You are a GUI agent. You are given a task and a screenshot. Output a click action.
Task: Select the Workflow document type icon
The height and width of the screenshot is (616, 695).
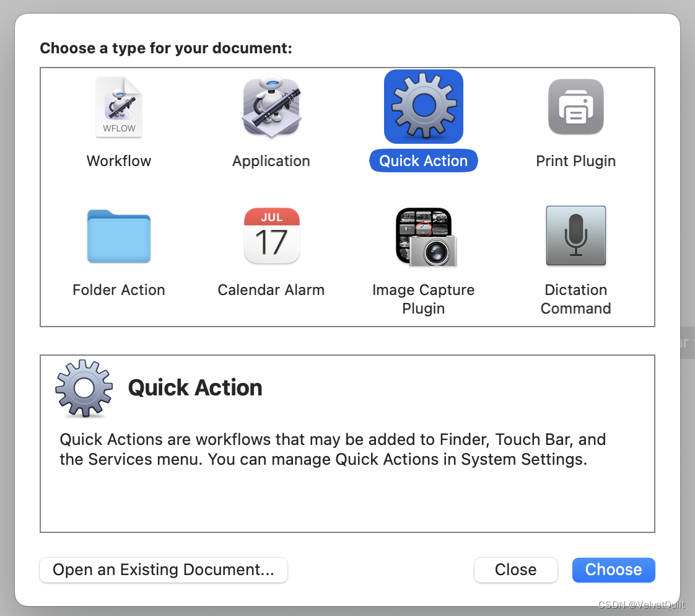(x=119, y=107)
